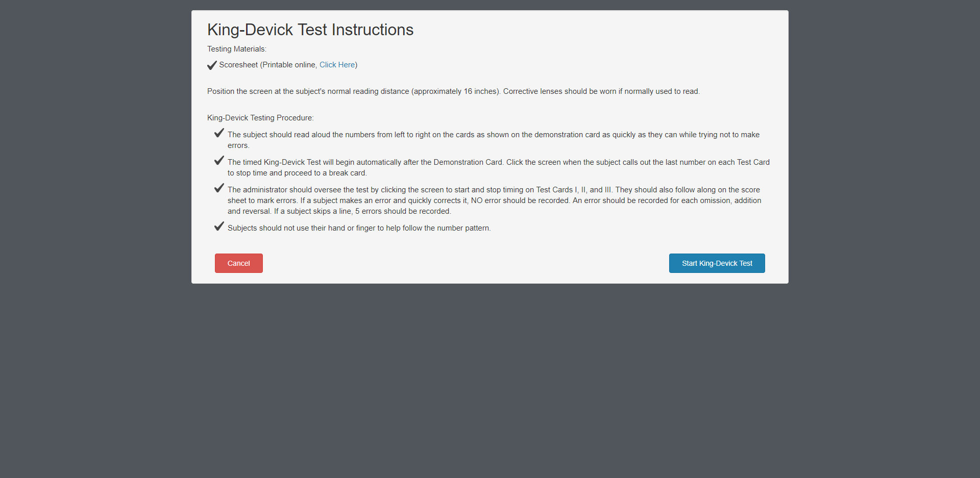The width and height of the screenshot is (980, 478).
Task: Click checkmark next to 'The subject should read aloud'
Action: point(219,133)
